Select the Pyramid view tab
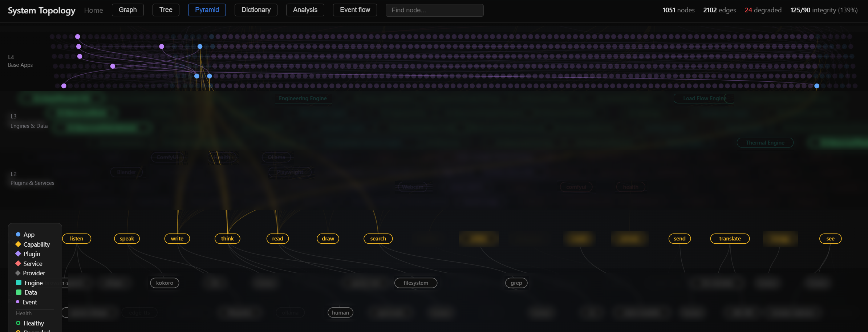The width and height of the screenshot is (868, 332). (207, 10)
